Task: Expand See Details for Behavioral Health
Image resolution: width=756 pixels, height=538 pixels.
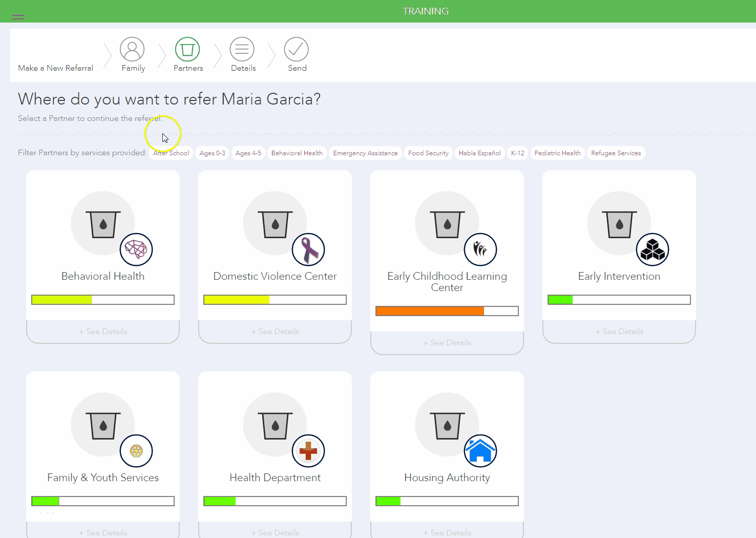Action: [103, 332]
